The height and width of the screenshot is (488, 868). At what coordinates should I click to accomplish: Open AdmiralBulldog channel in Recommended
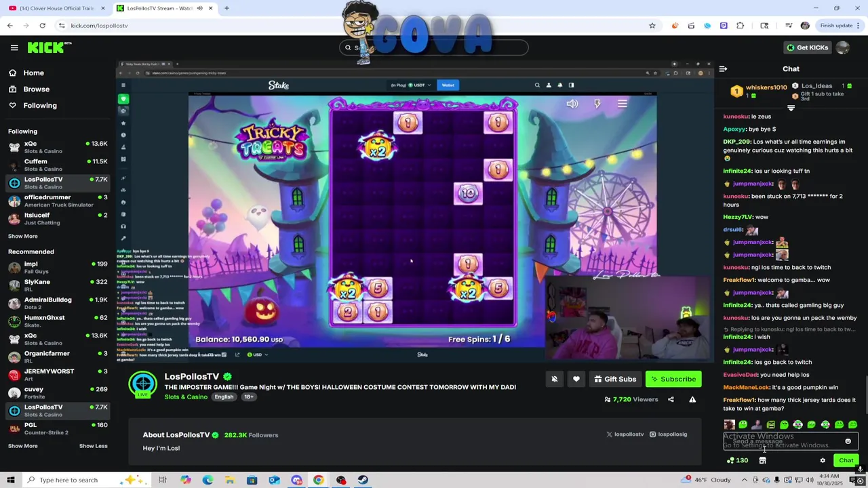click(x=58, y=303)
